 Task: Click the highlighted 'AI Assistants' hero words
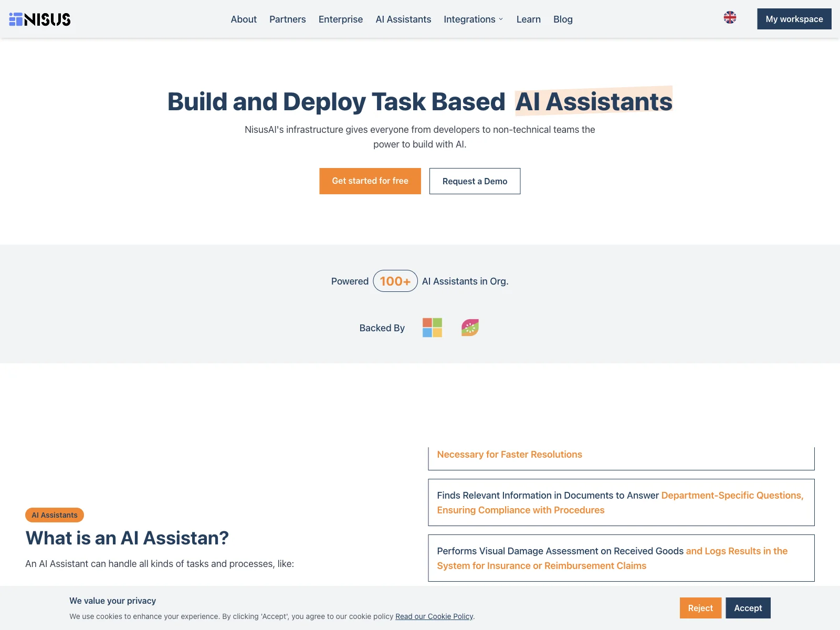click(x=594, y=102)
